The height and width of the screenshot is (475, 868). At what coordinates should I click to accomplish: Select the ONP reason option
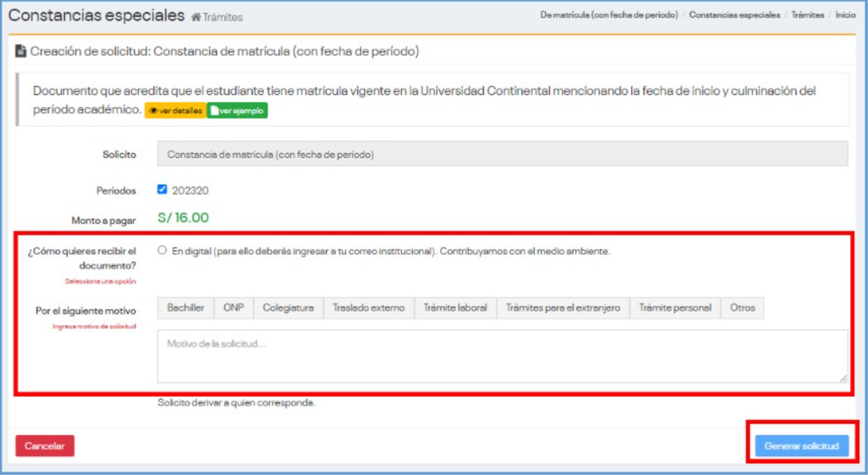233,308
